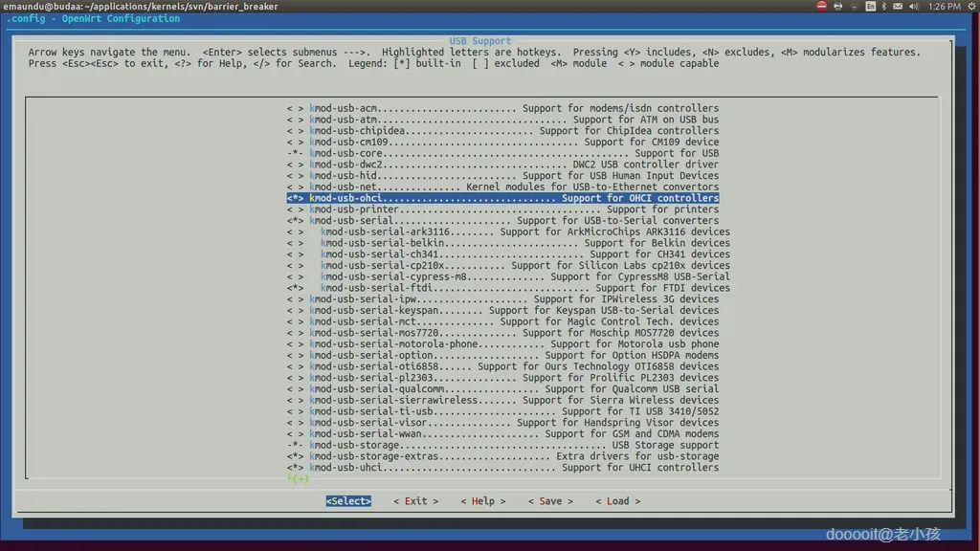
Task: Click the < Load > button
Action: coord(617,501)
